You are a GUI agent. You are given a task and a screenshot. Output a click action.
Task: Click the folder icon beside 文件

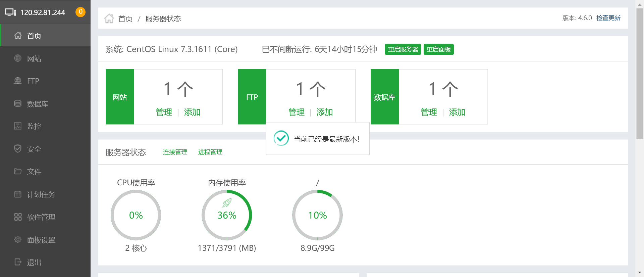click(18, 171)
